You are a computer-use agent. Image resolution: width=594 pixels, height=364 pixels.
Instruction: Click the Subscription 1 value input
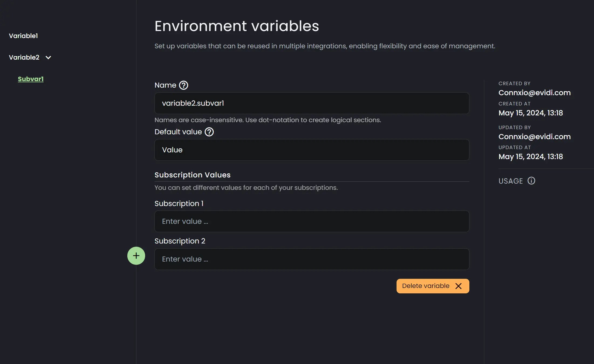click(x=312, y=221)
